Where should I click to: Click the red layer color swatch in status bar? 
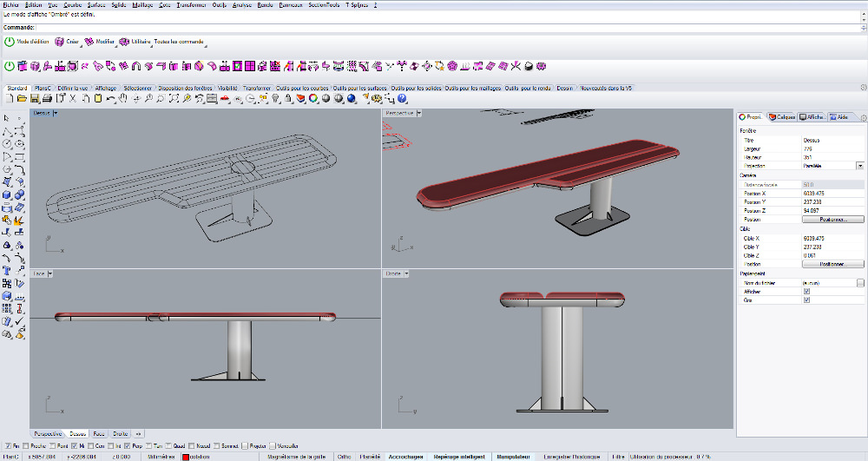[x=186, y=456]
